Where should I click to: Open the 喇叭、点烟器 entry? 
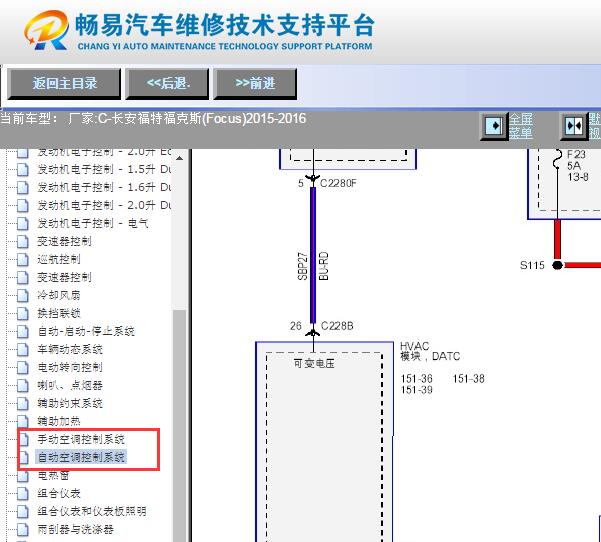pyautogui.click(x=70, y=385)
